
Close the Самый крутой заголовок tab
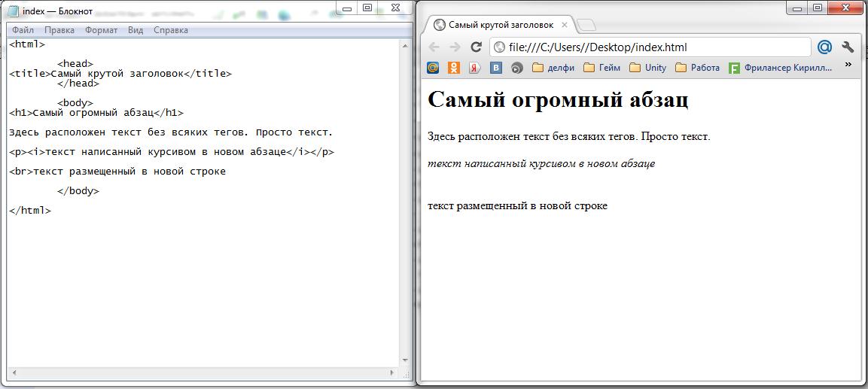point(565,25)
